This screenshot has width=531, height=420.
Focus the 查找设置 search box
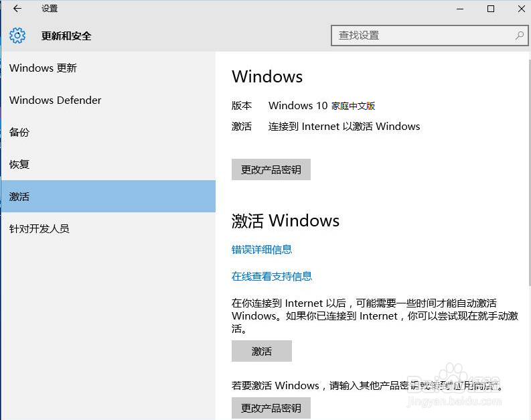pyautogui.click(x=429, y=36)
